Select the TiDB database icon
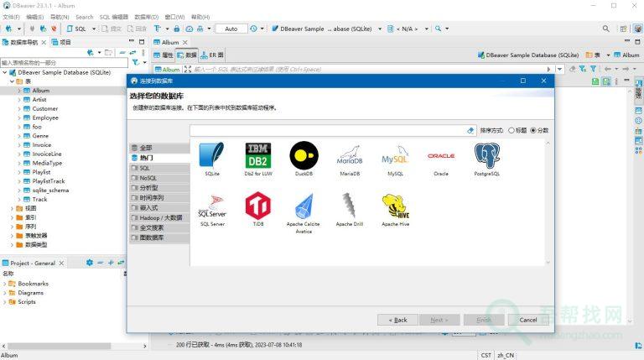 (x=257, y=206)
